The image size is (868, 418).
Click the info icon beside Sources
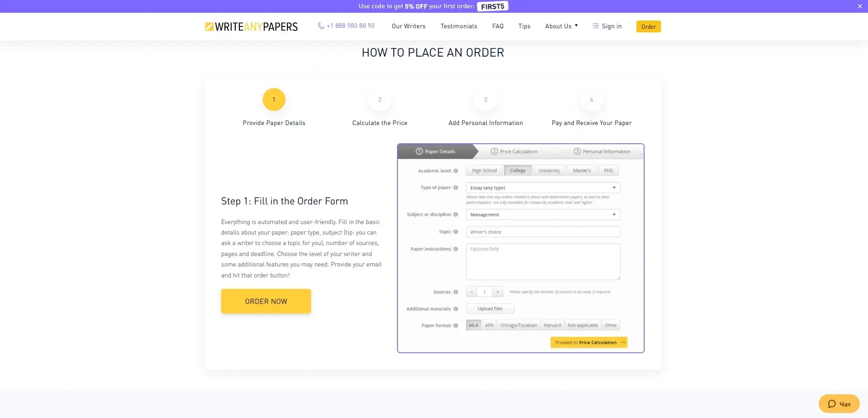pyautogui.click(x=456, y=292)
